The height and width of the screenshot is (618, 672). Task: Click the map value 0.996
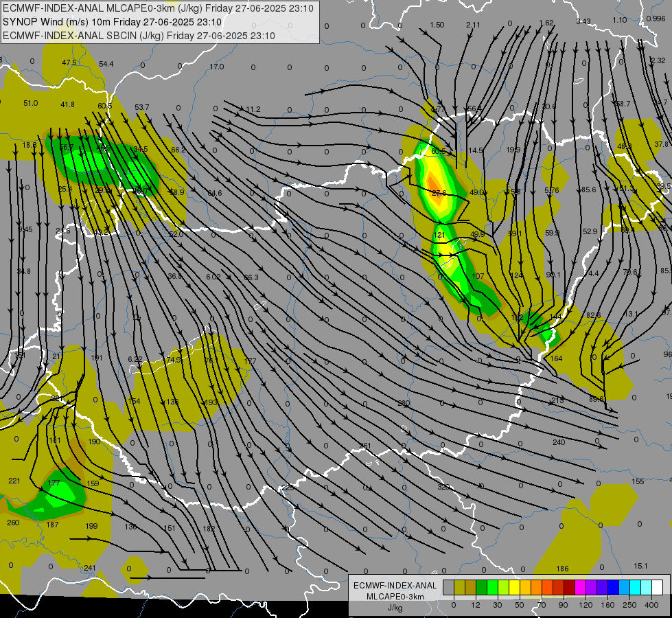click(x=656, y=19)
